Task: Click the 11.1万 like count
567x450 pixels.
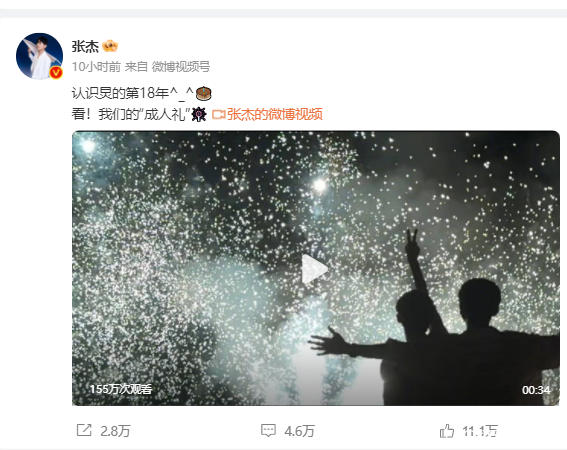Action: [480, 431]
